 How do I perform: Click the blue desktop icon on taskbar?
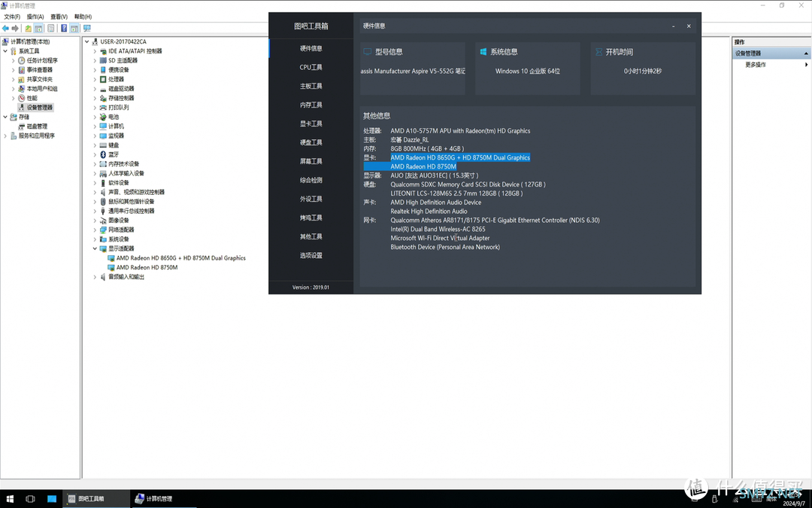click(x=51, y=499)
